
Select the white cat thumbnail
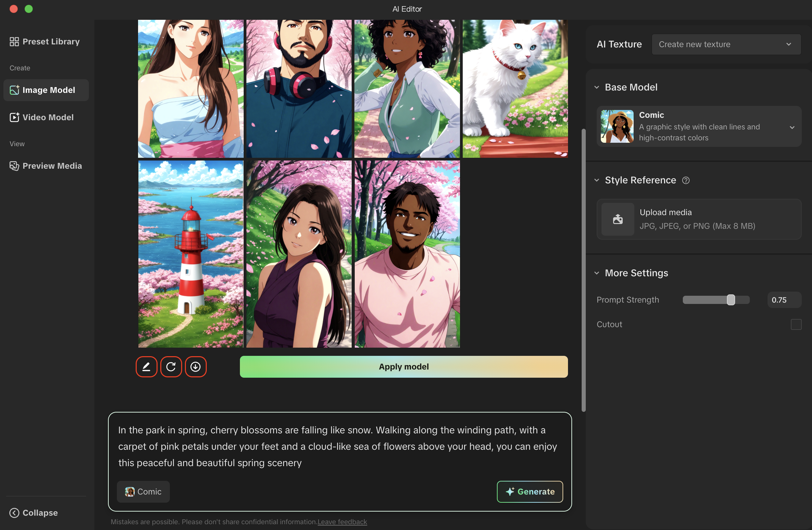point(515,89)
